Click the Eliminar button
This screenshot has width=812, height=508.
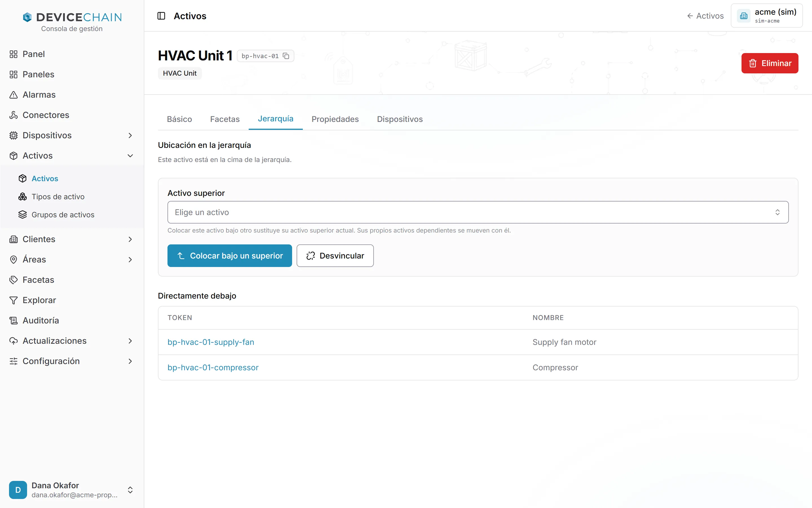coord(770,63)
